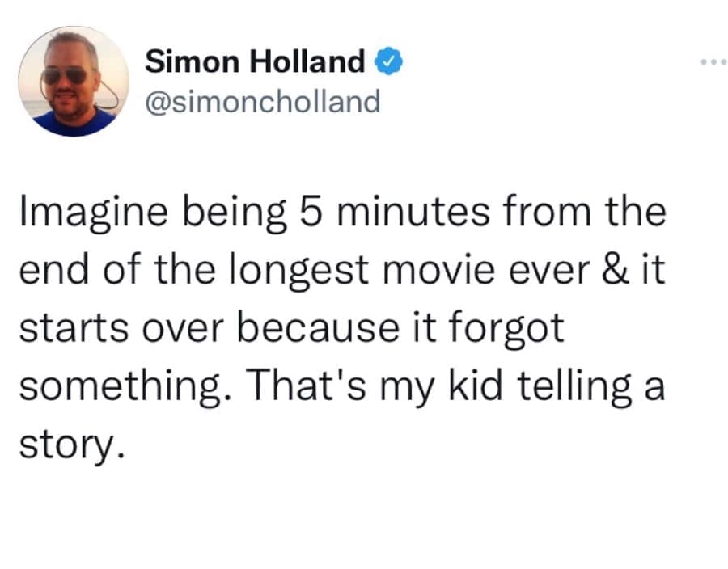Image resolution: width=728 pixels, height=569 pixels.
Task: Open the @simoncholland handle link
Action: [262, 102]
